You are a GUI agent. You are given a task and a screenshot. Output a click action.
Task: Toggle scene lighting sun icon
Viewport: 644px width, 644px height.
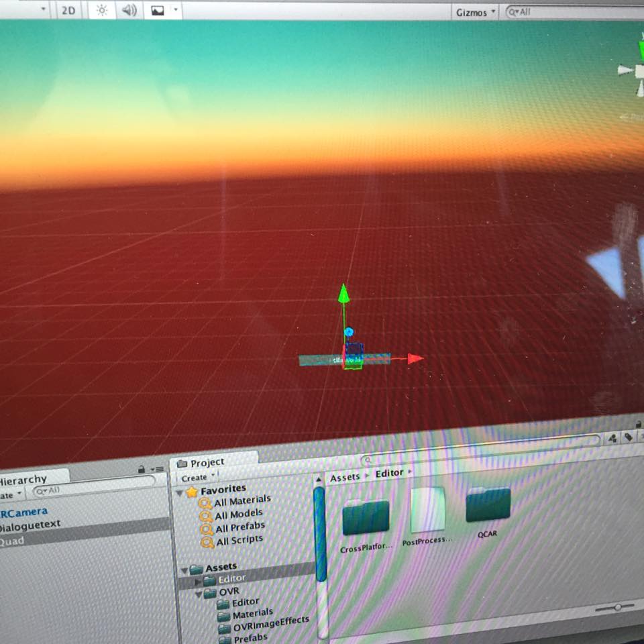click(101, 10)
